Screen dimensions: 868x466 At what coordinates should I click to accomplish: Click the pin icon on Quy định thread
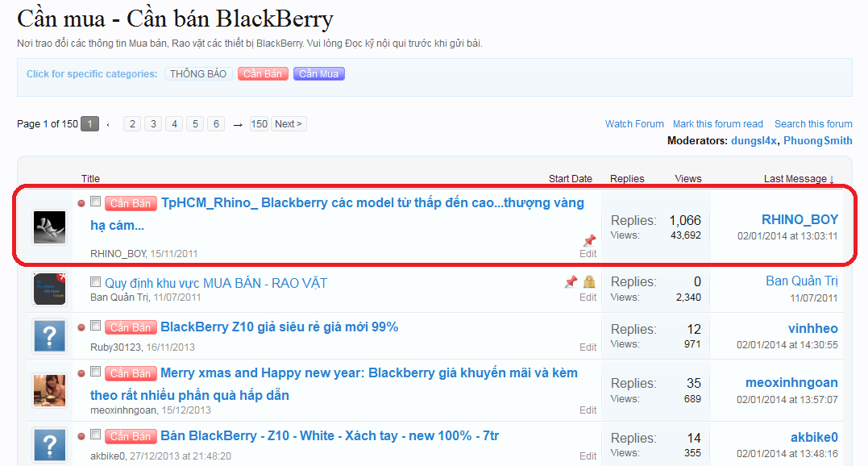(x=571, y=281)
